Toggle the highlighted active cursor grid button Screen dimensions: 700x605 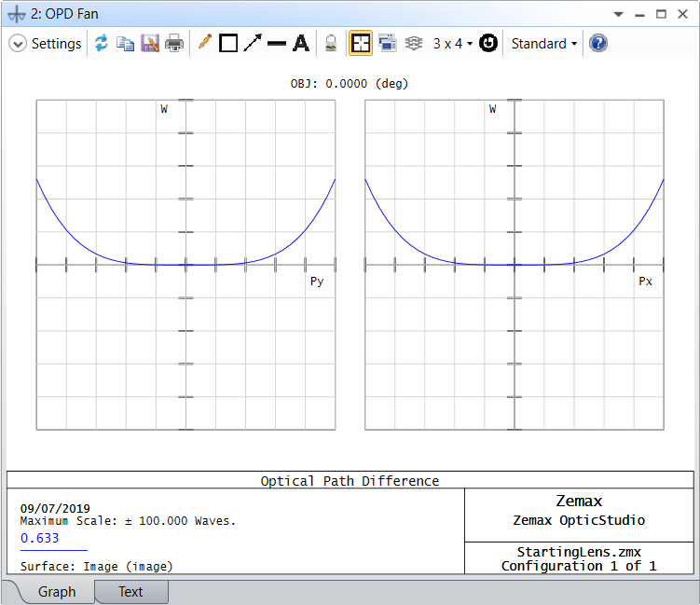click(x=360, y=44)
